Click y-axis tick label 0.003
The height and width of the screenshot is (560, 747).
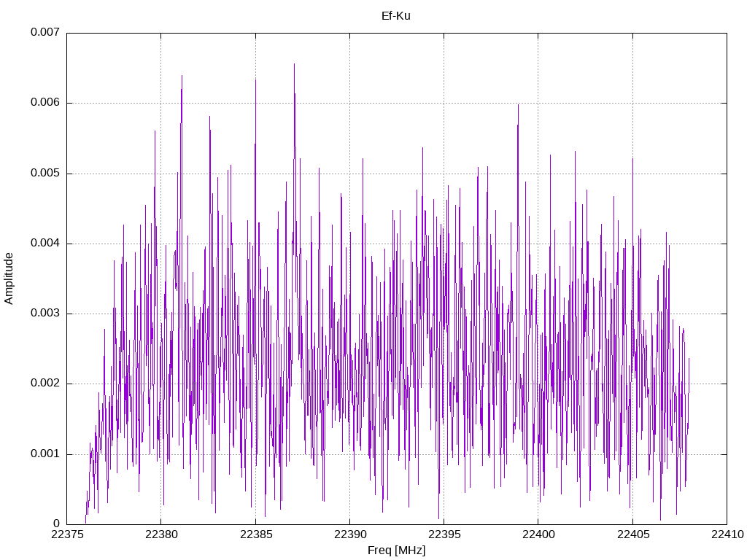(x=45, y=314)
